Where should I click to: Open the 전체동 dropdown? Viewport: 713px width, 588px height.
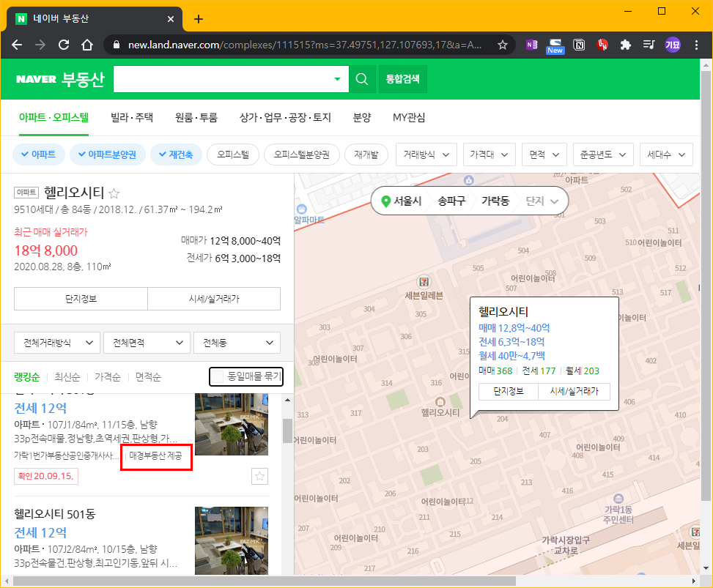coord(237,343)
